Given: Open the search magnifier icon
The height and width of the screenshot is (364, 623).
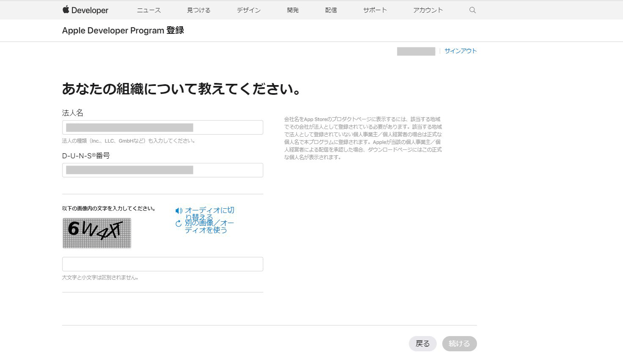Looking at the screenshot, I should 472,10.
